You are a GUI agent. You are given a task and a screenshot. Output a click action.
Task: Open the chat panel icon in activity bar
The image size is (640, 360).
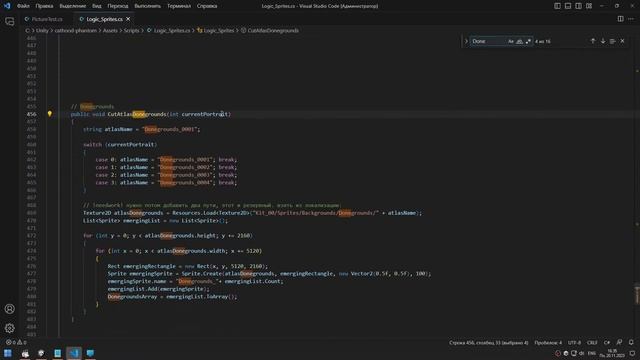[x=10, y=22]
